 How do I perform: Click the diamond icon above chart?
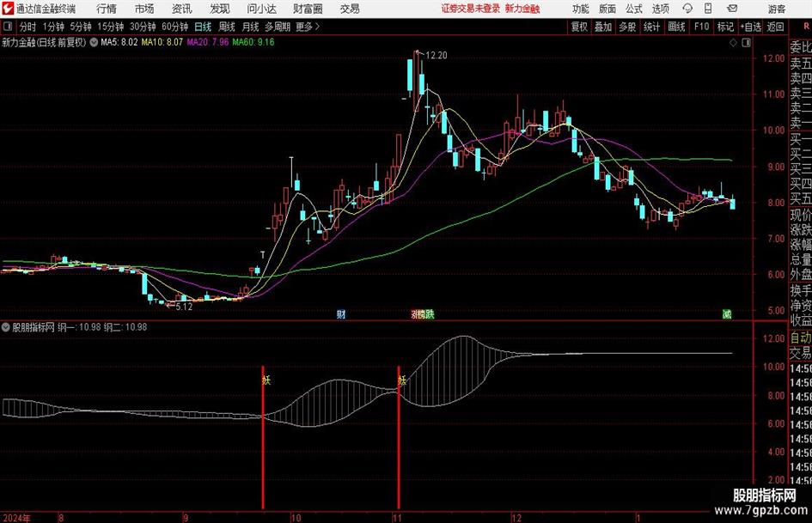point(733,43)
